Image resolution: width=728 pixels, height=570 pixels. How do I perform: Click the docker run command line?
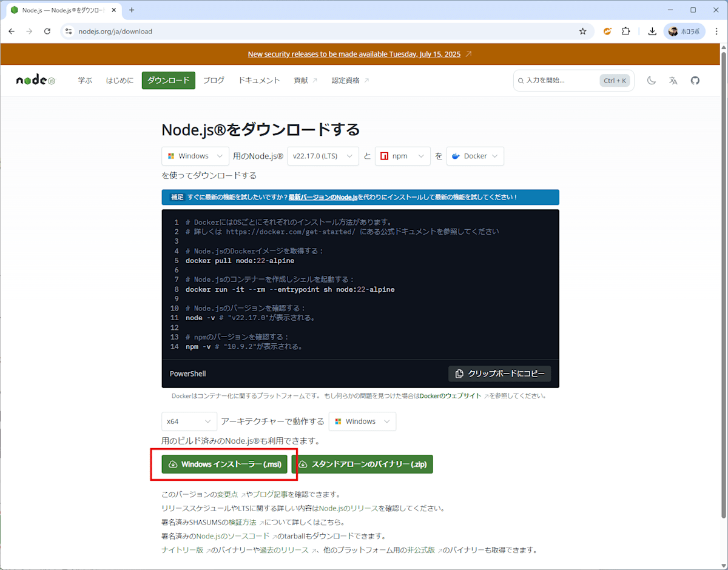(x=290, y=290)
